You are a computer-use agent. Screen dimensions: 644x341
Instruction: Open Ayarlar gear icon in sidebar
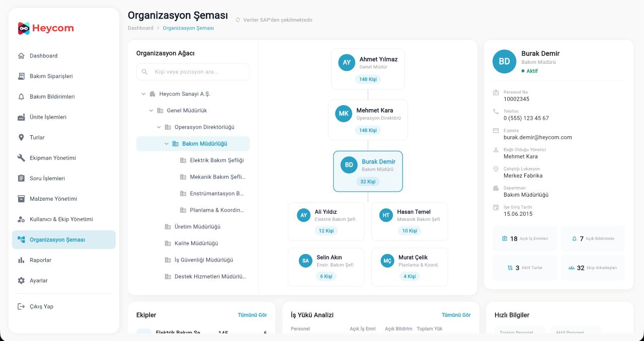point(21,281)
